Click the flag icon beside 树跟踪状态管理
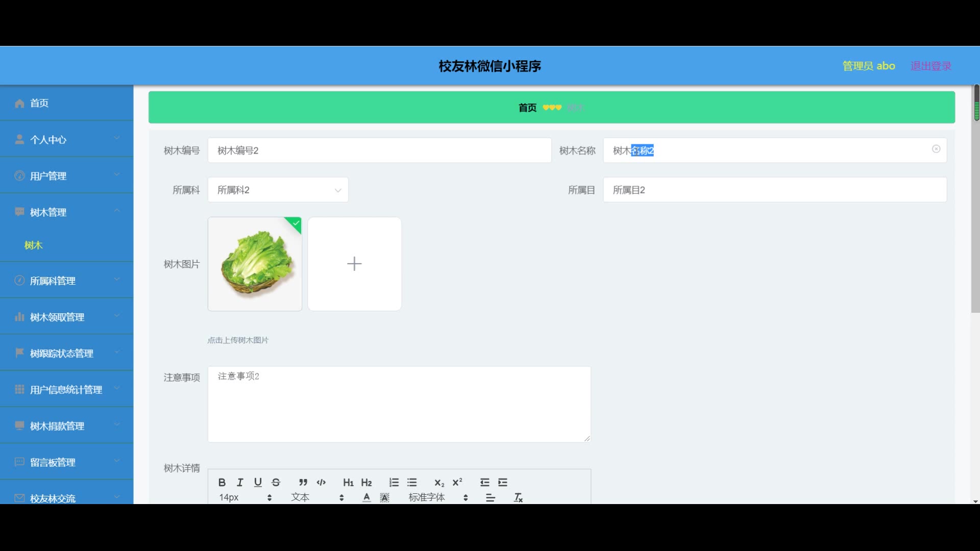Image resolution: width=980 pixels, height=551 pixels. tap(19, 353)
